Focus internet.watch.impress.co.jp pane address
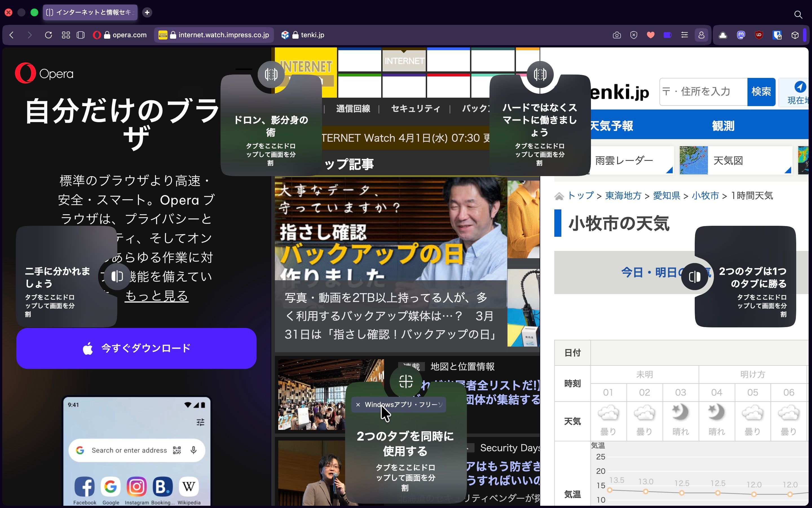The height and width of the screenshot is (508, 812). point(214,35)
